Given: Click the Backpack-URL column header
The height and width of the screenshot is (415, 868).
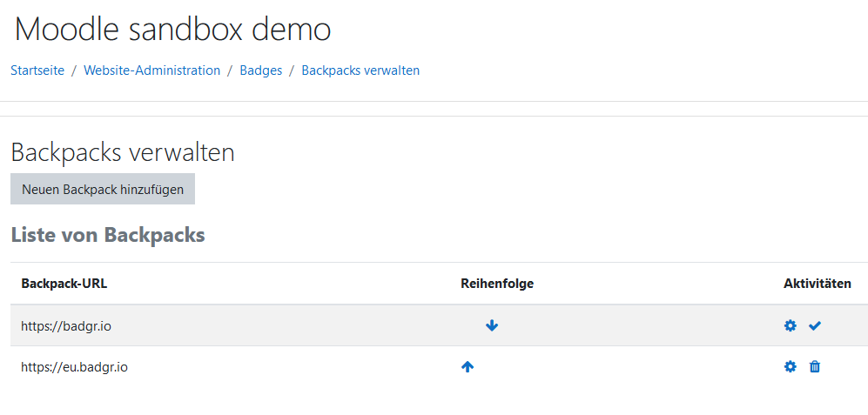Looking at the screenshot, I should click(64, 284).
